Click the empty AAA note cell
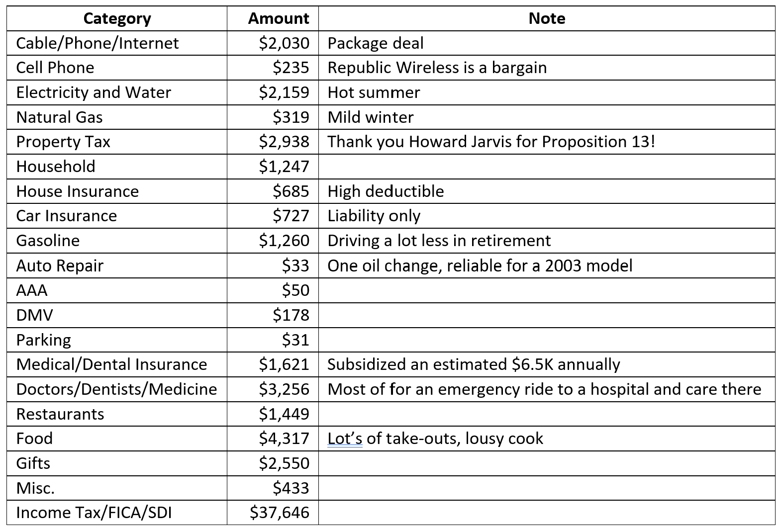 point(547,290)
